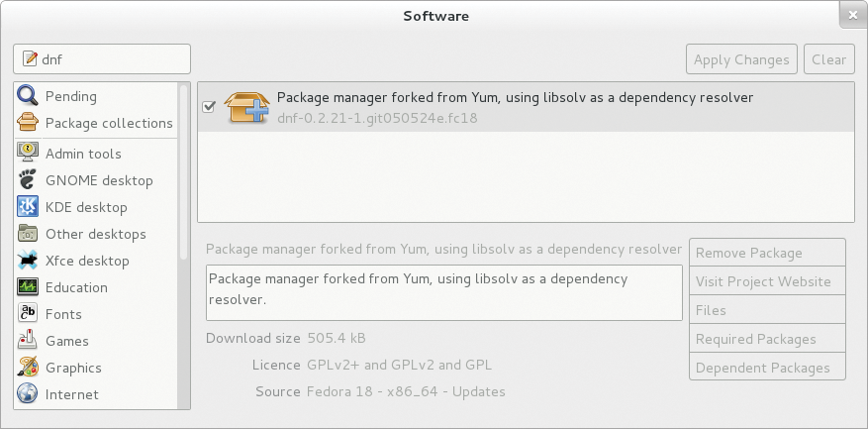Click the Dependent Packages button
This screenshot has width=868, height=429.
click(767, 368)
